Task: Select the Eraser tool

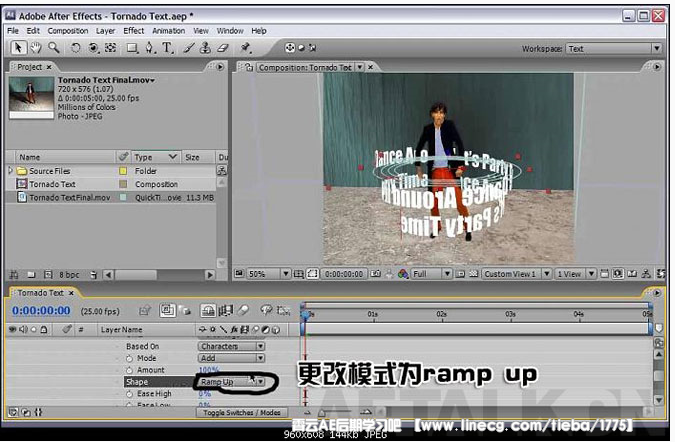Action: click(x=224, y=47)
